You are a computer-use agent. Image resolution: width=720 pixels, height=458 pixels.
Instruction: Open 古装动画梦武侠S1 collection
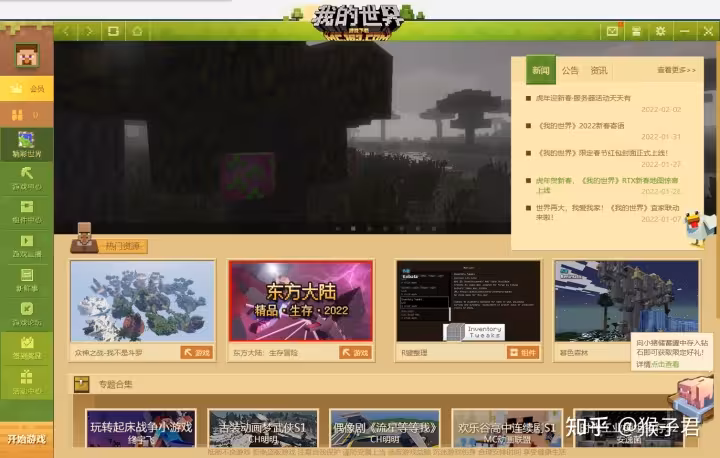coord(263,428)
